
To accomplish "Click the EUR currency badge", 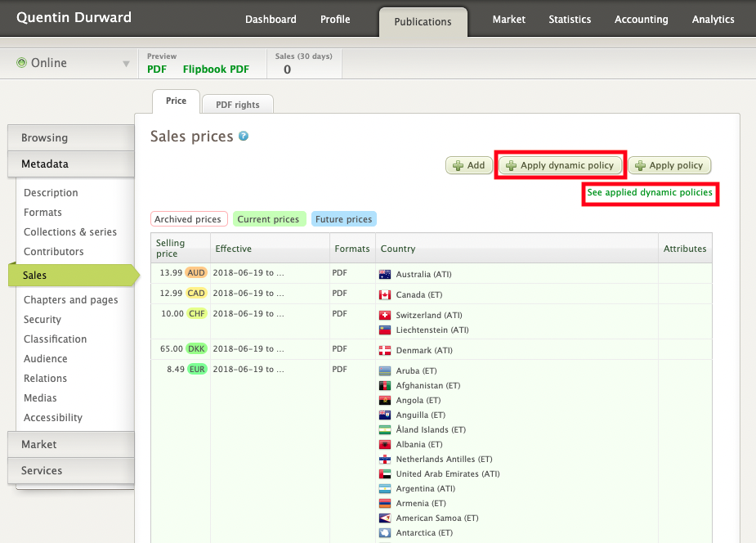I will click(196, 369).
